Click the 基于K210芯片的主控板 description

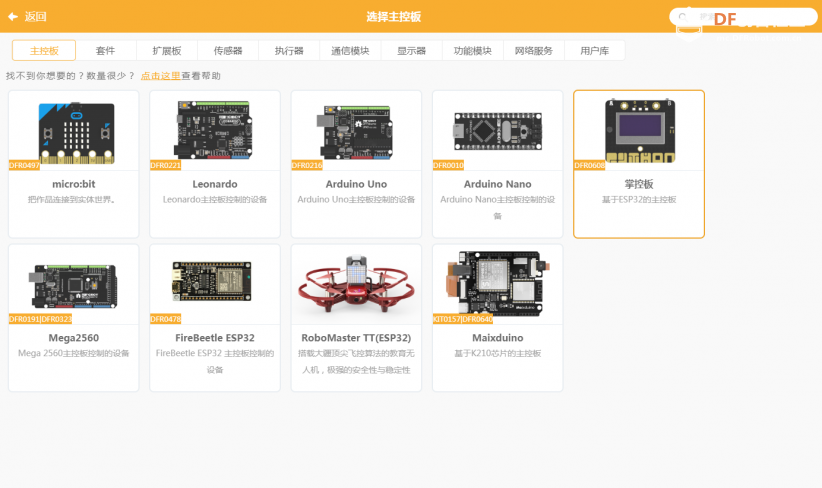point(497,353)
